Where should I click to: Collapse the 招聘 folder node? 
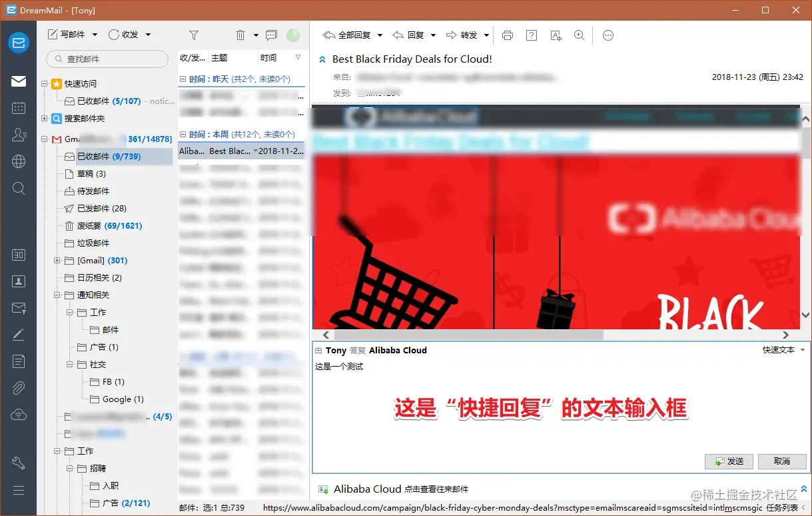(70, 469)
